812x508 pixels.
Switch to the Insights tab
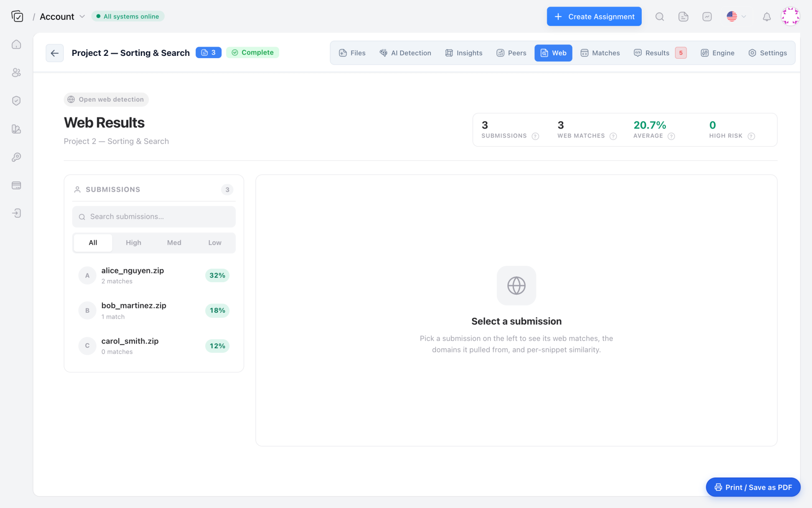point(464,53)
